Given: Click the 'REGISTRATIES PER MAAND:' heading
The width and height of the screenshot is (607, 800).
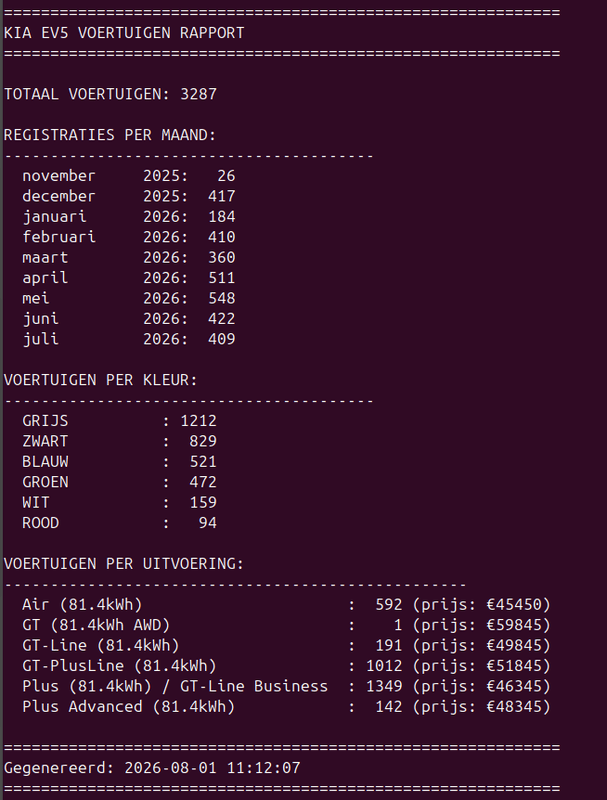Looking at the screenshot, I should pyautogui.click(x=110, y=135).
